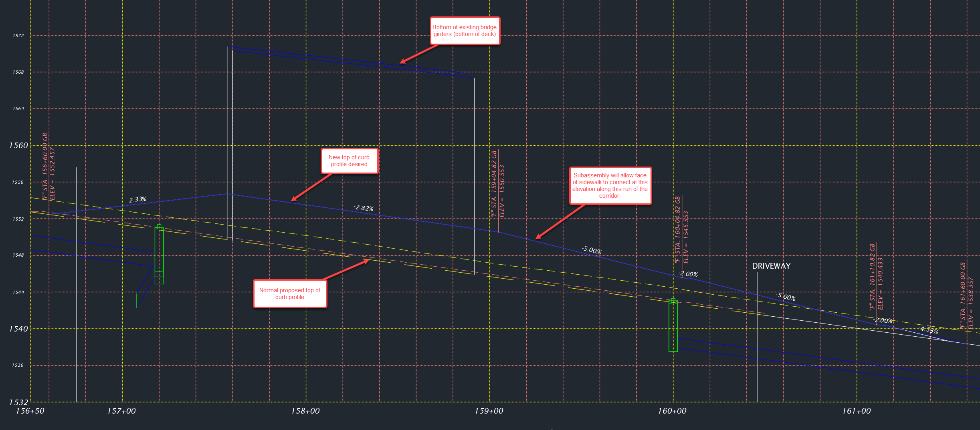
Task: Select the 158+00 station axis label
Action: point(305,411)
